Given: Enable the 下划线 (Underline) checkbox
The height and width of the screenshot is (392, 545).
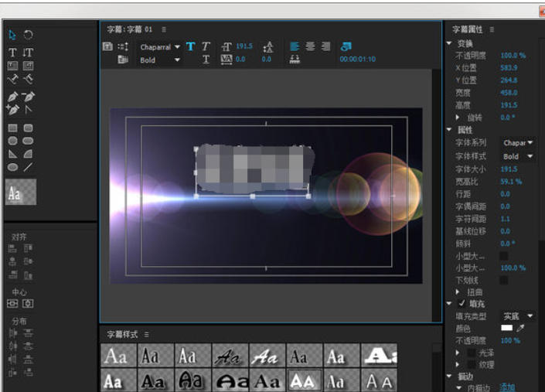Looking at the screenshot, I should pyautogui.click(x=504, y=280).
